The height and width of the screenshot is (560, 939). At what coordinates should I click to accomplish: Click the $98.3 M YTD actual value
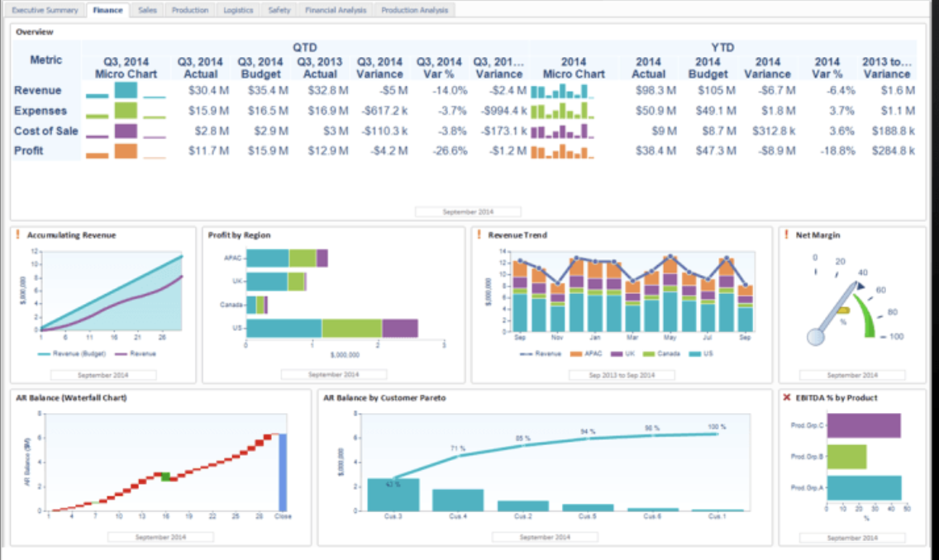point(655,90)
